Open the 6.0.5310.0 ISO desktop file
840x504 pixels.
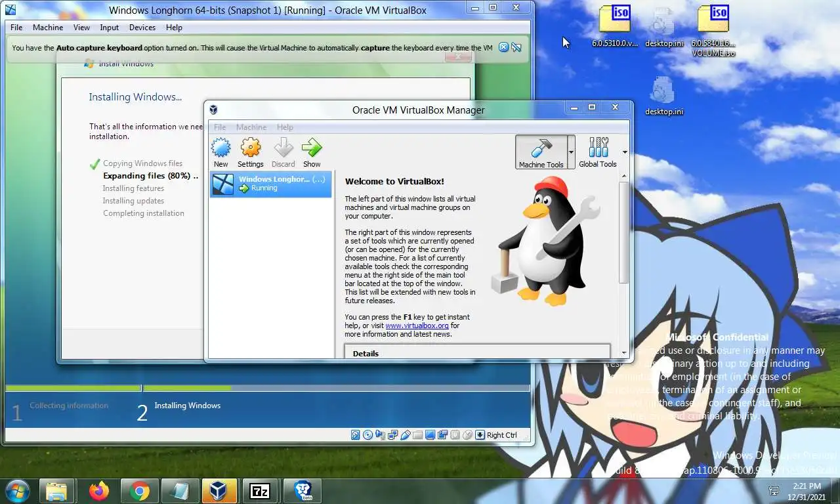(615, 25)
